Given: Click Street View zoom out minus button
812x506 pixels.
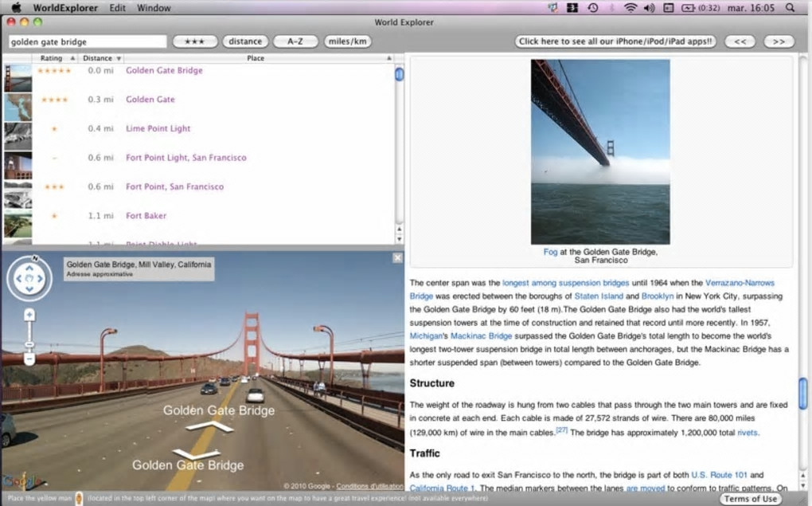Looking at the screenshot, I should (29, 359).
